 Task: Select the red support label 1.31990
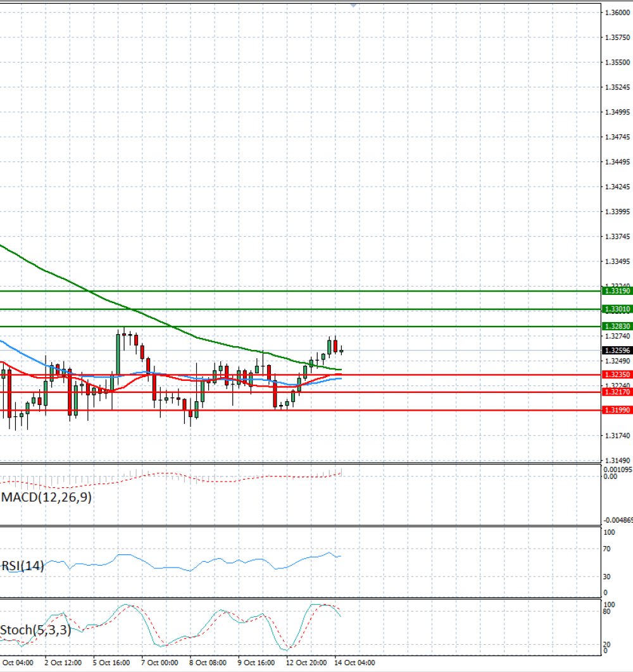click(617, 410)
